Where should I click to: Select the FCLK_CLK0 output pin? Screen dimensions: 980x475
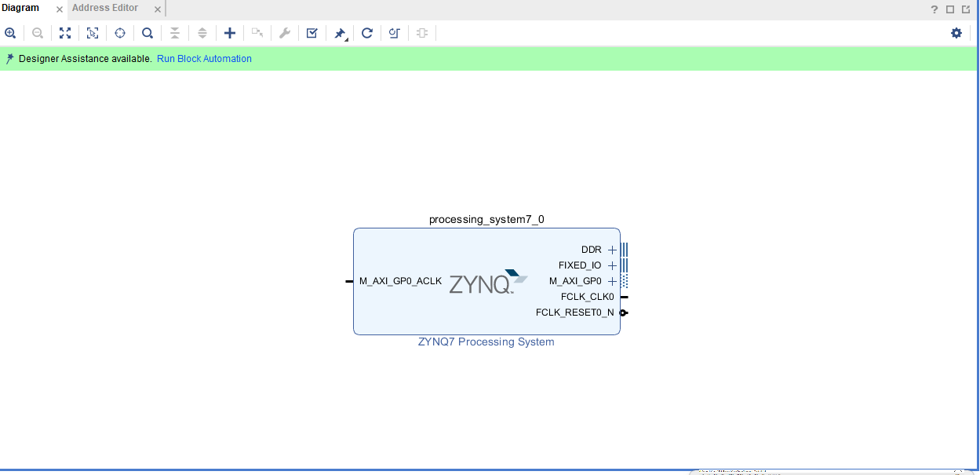[624, 297]
